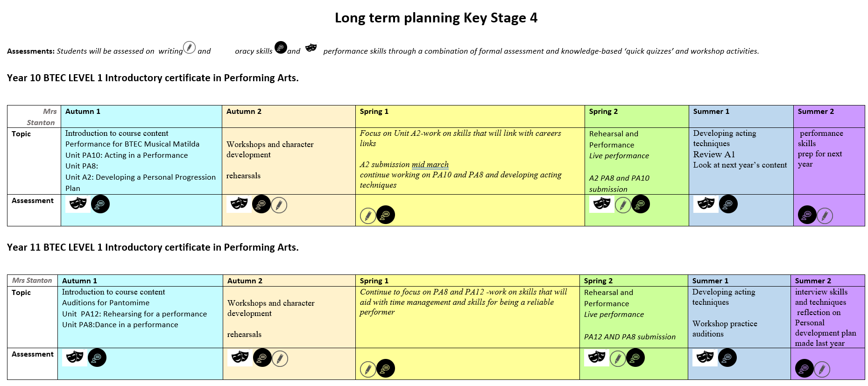The image size is (868, 386).
Task: Click the Year 10 'Autumn 1' column header
Action: tap(141, 116)
